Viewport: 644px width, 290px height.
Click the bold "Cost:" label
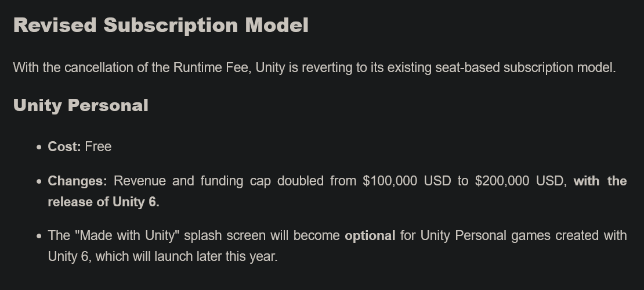(x=64, y=147)
